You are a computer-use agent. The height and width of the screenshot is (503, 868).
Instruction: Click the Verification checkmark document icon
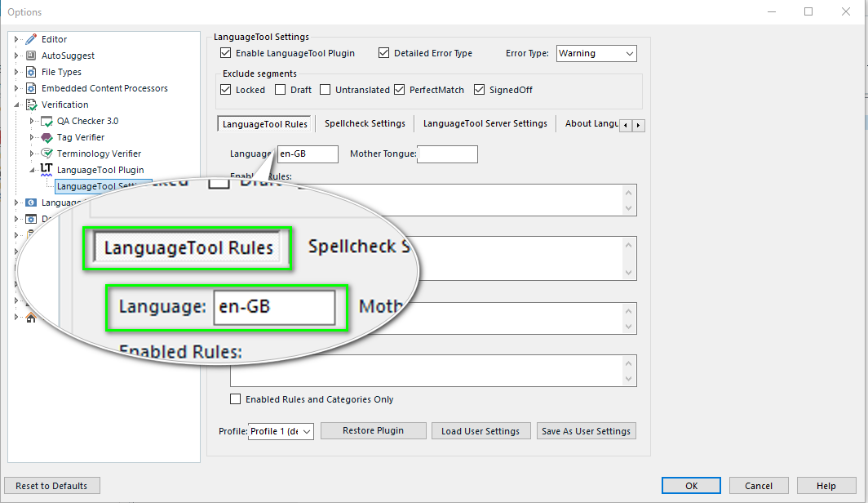31,105
